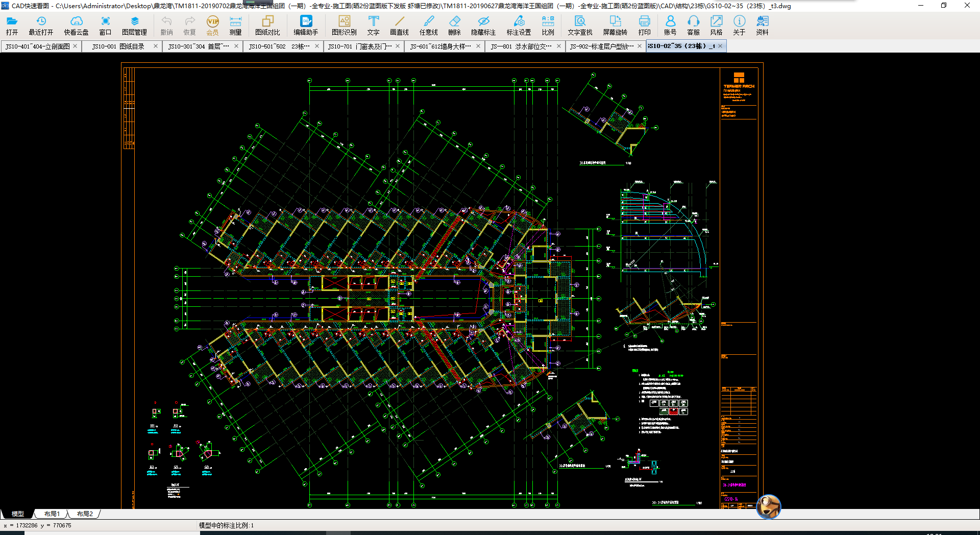The image size is (980, 535).
Task: Open the 资料 resources icon
Action: tap(762, 26)
